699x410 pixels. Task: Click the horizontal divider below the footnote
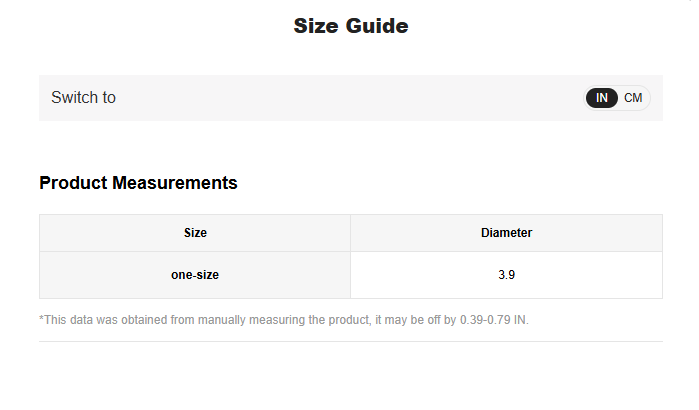(x=350, y=341)
